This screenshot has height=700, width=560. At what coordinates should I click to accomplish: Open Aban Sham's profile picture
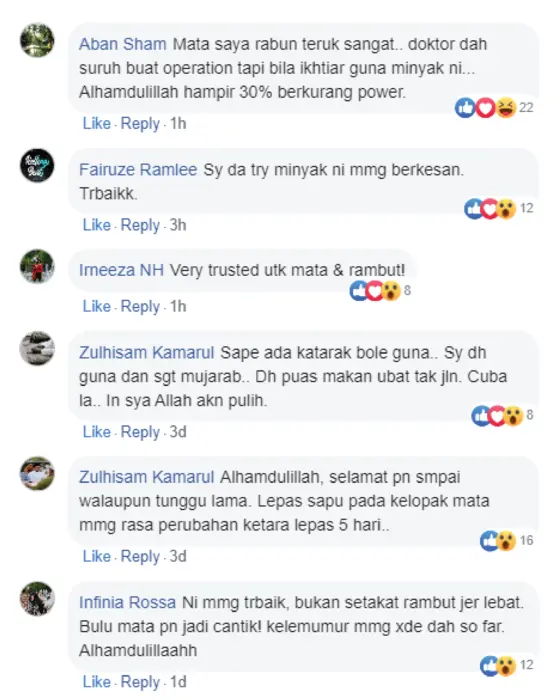click(37, 40)
